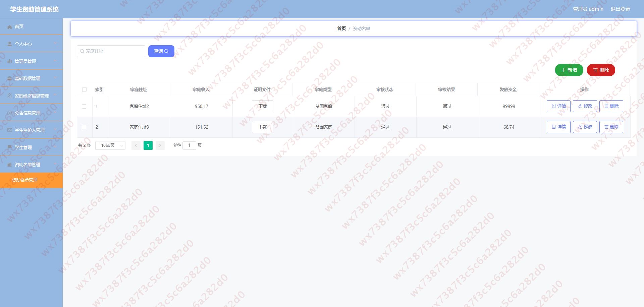644x307 pixels.
Task: Click the green 新增 button
Action: pos(569,70)
